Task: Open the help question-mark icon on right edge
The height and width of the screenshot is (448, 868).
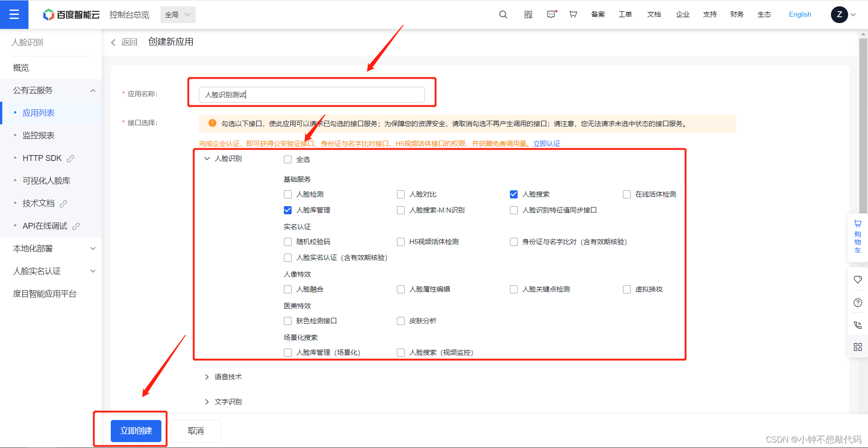Action: click(x=858, y=302)
